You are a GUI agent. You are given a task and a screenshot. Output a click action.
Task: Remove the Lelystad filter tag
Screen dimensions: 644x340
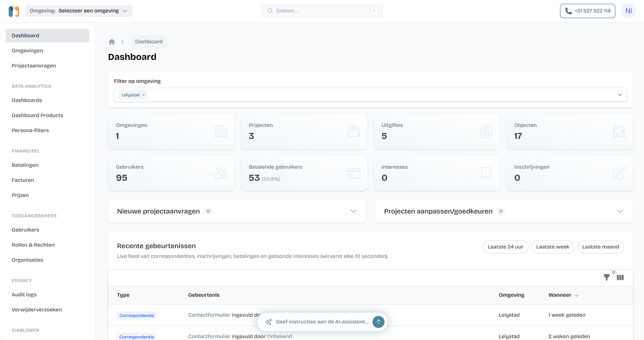(x=143, y=95)
